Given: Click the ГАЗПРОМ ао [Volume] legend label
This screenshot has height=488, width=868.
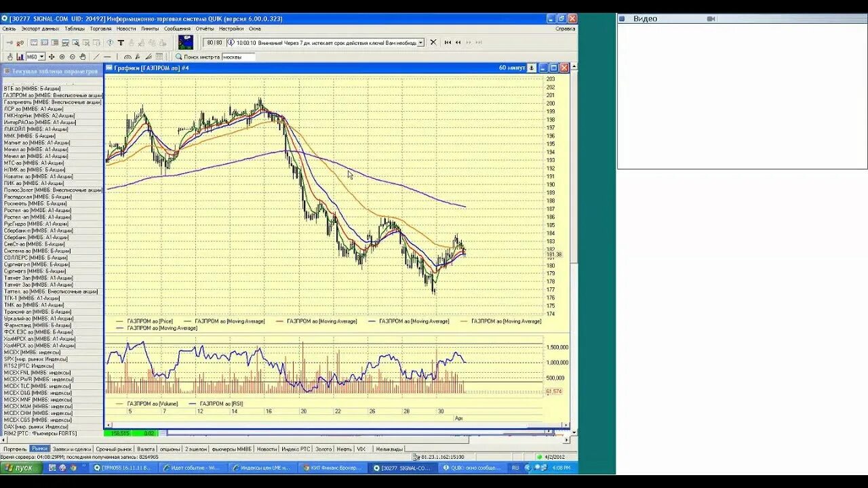Looking at the screenshot, I should point(153,403).
